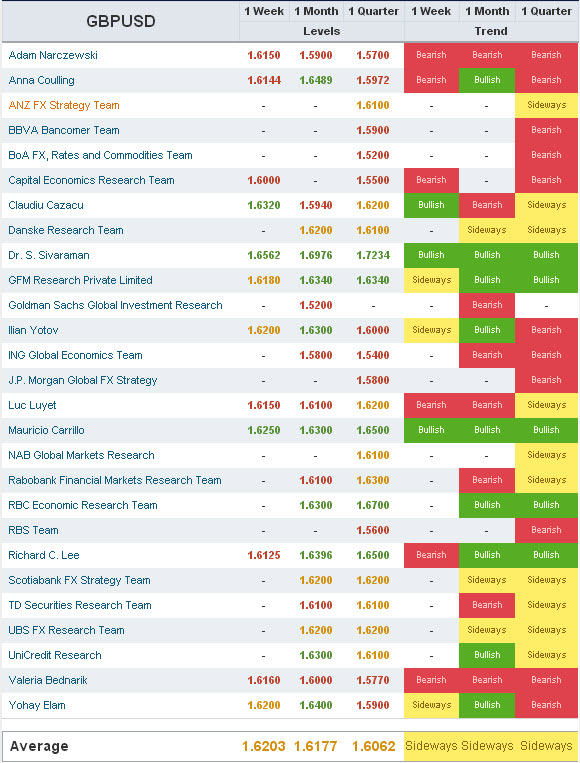Click Average 1 Month value 1.6177
The height and width of the screenshot is (763, 580).
click(316, 746)
